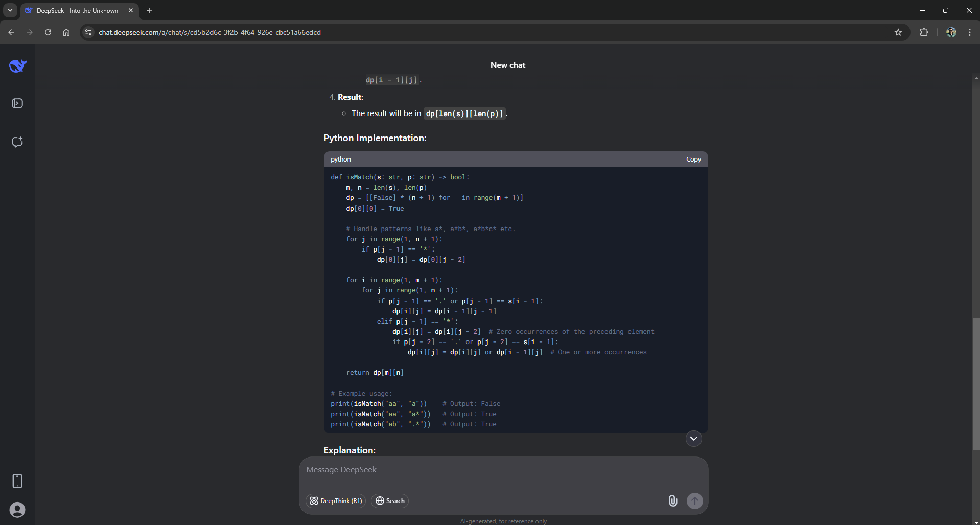
Task: Copy the python code block
Action: 693,159
